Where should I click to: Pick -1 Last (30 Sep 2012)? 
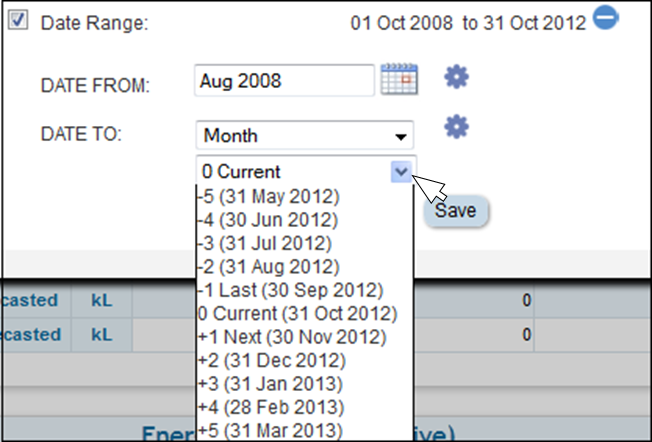coord(290,290)
